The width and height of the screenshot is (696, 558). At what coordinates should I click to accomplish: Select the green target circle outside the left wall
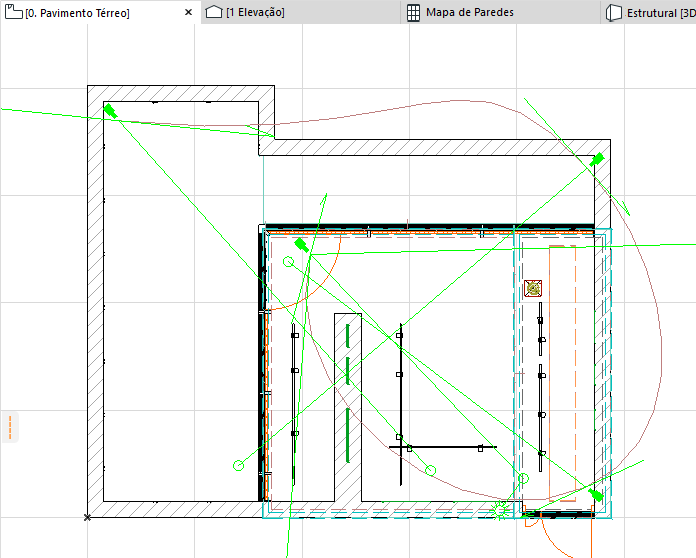point(238,465)
